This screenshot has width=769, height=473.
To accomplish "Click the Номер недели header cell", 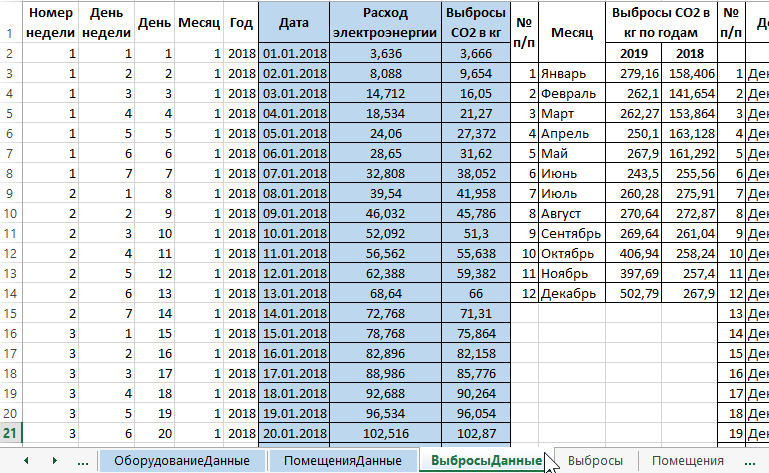I will tap(52, 22).
